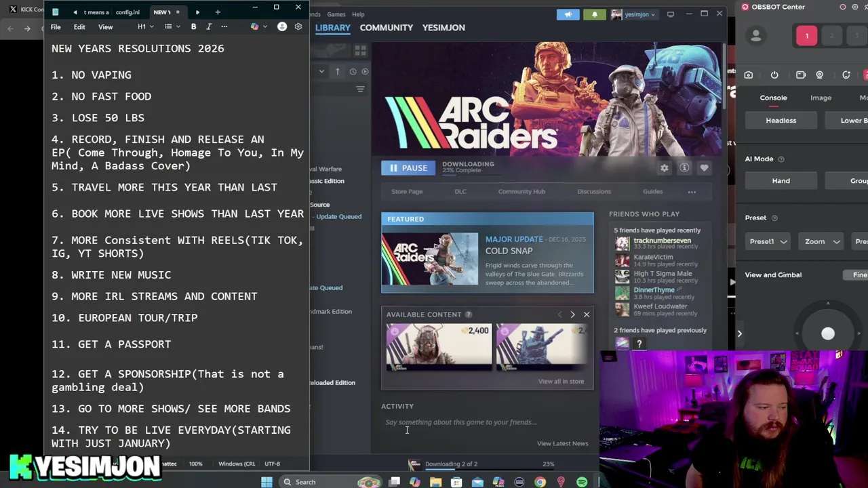This screenshot has height=488, width=868.
Task: Click Steam library ready-to-play filter icon
Action: click(x=366, y=71)
